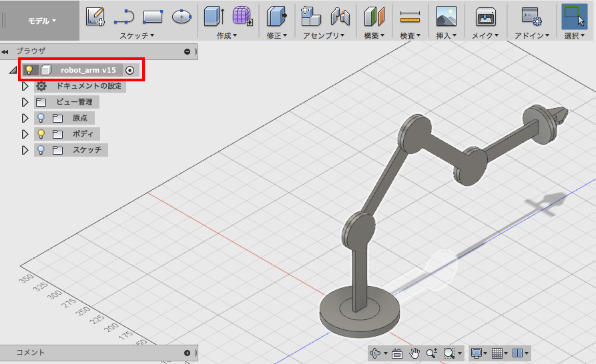Viewport: 596px width, 364px height.
Task: Open orbit options dropdown arrow
Action: tap(385, 353)
